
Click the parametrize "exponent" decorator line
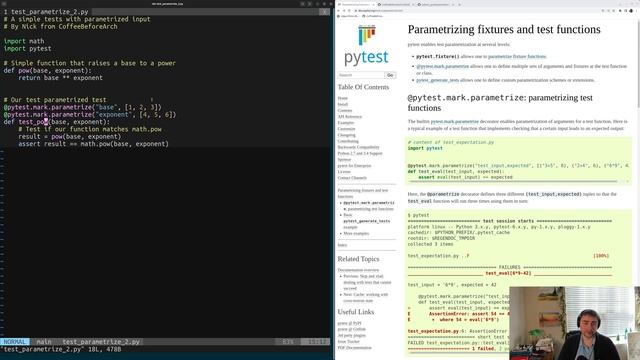tap(90, 114)
